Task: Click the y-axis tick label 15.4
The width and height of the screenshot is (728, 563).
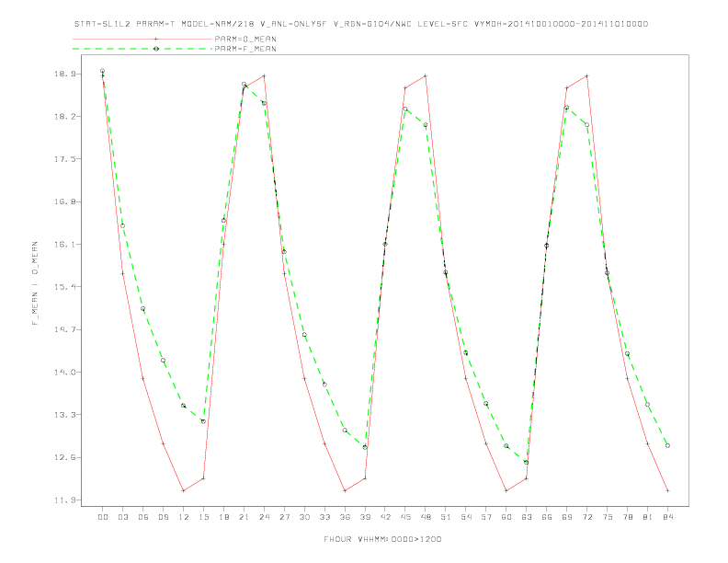Action: (64, 287)
